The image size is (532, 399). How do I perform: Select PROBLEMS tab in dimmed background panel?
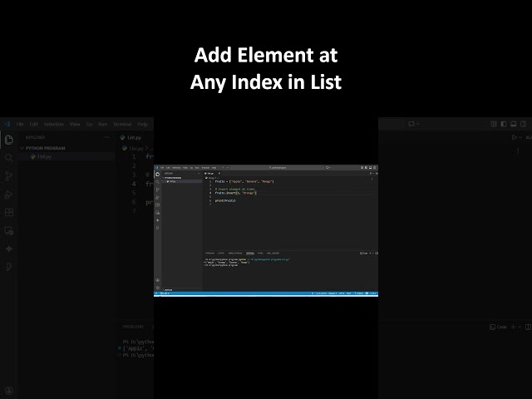coord(133,327)
